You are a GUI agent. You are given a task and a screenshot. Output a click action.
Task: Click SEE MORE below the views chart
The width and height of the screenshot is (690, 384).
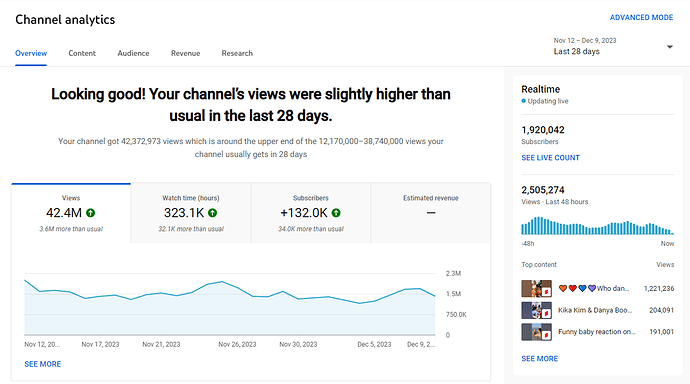point(43,364)
